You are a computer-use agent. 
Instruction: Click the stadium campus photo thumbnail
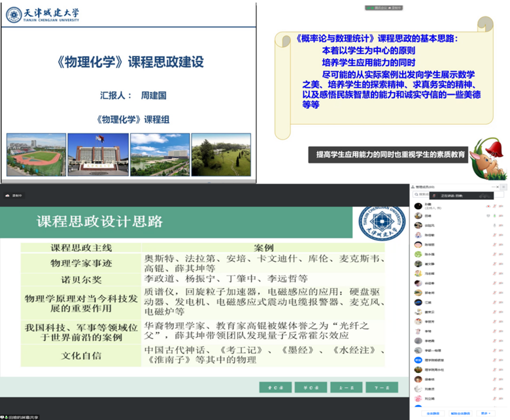click(36, 154)
